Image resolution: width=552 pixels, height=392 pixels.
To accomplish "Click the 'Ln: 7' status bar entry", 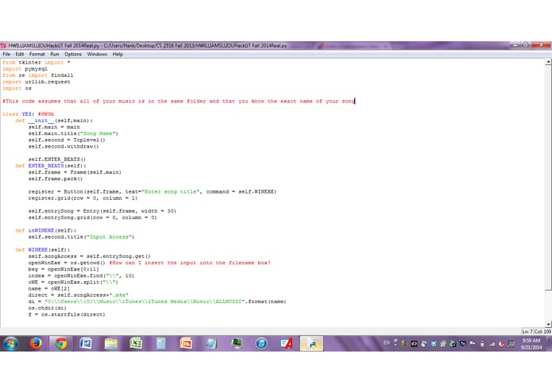I will [x=527, y=331].
